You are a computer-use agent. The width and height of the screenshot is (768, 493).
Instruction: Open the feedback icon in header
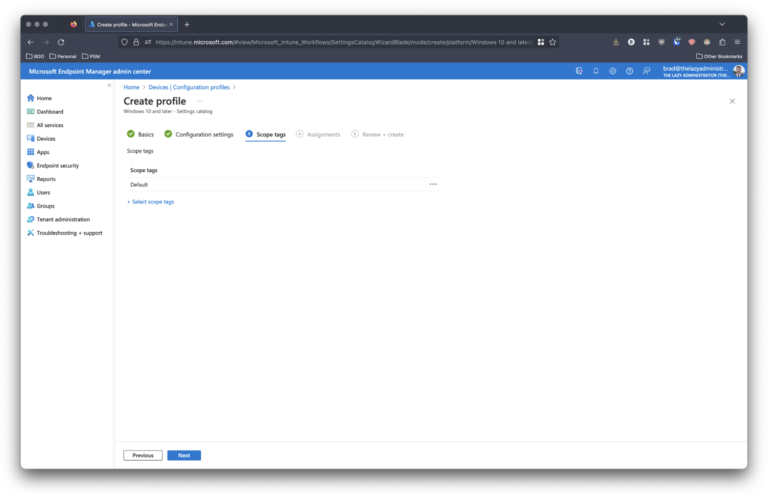click(x=647, y=71)
